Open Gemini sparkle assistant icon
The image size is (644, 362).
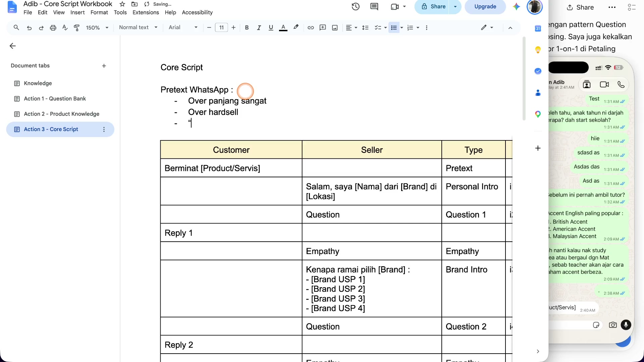[516, 6]
